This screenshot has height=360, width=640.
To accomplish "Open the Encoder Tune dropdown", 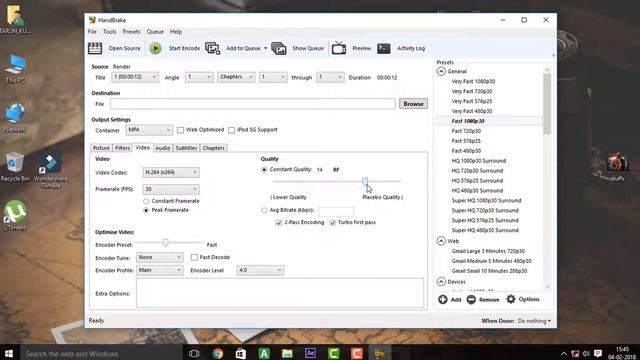I will click(159, 258).
